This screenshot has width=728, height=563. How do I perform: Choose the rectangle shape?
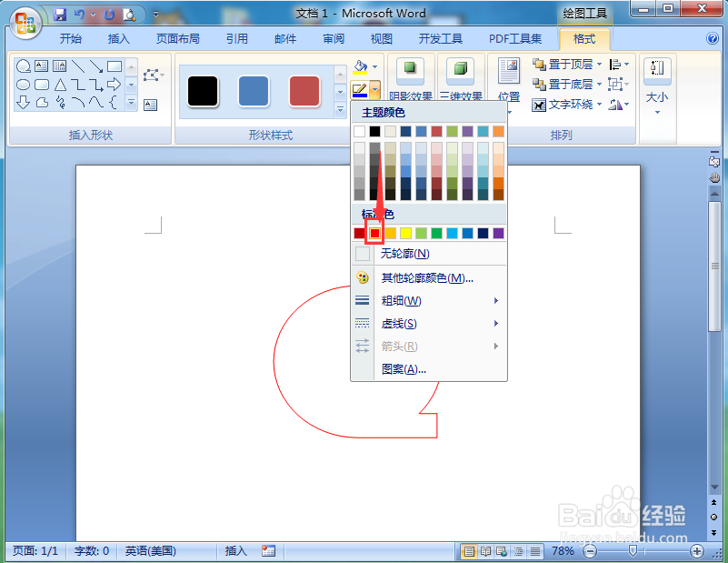pos(115,66)
